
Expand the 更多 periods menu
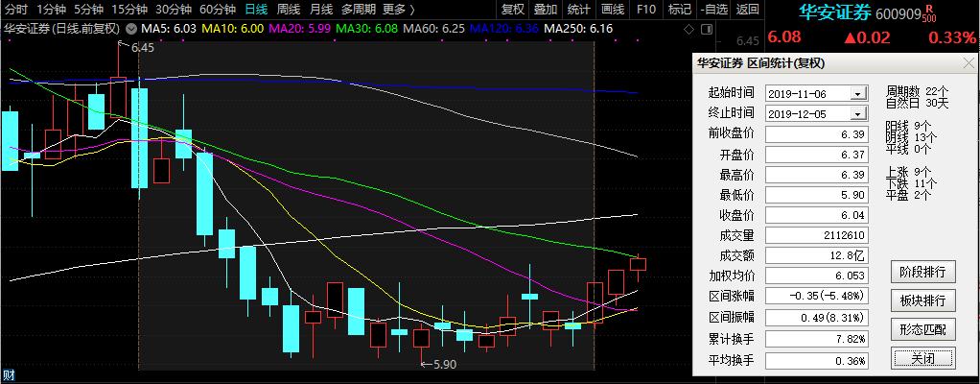point(398,10)
